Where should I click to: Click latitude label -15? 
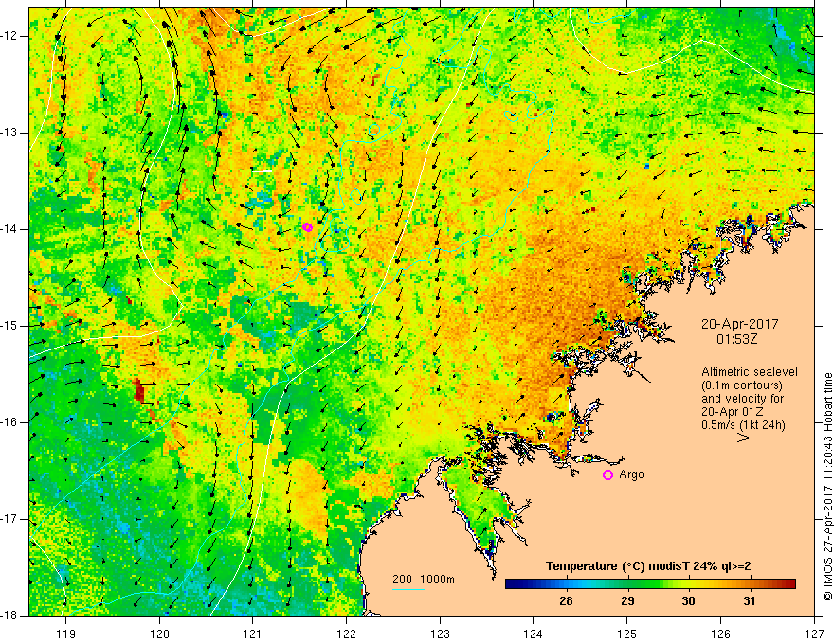(11, 326)
